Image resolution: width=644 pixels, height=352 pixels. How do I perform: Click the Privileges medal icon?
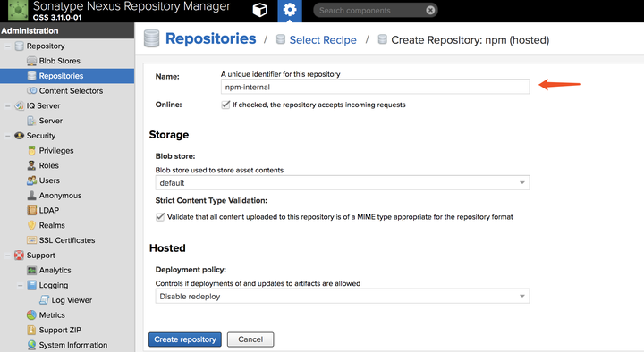(31, 151)
